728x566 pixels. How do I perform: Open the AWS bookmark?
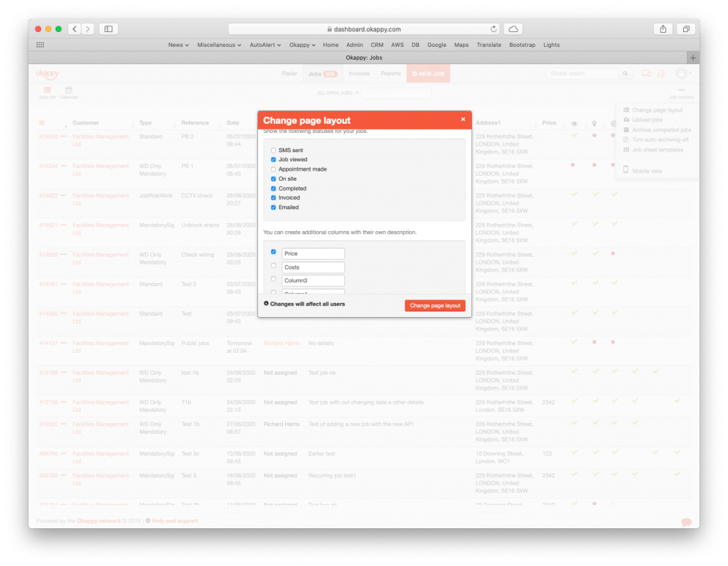397,45
